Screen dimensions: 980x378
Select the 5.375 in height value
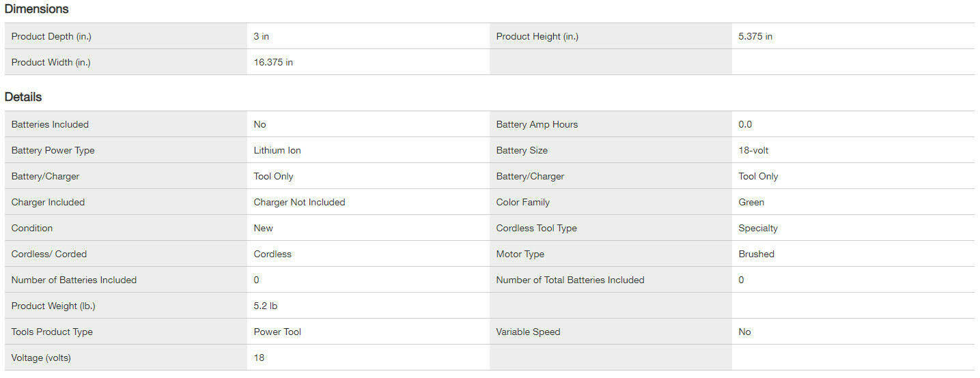coord(755,36)
